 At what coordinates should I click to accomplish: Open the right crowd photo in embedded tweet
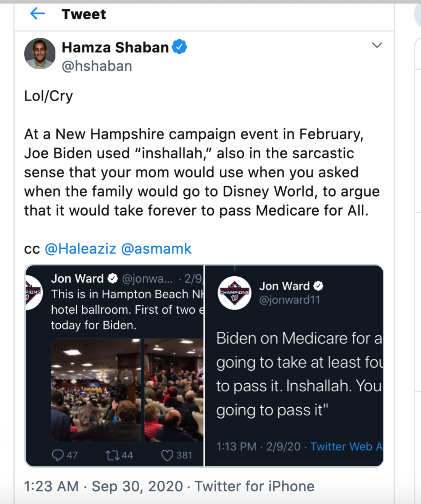coord(174,390)
